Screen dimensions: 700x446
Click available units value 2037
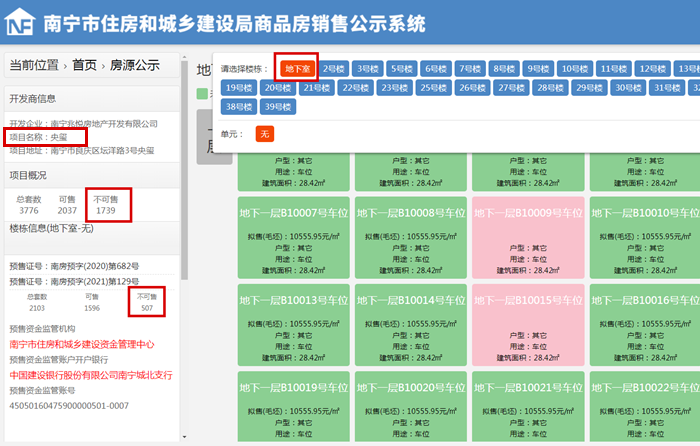point(67,210)
